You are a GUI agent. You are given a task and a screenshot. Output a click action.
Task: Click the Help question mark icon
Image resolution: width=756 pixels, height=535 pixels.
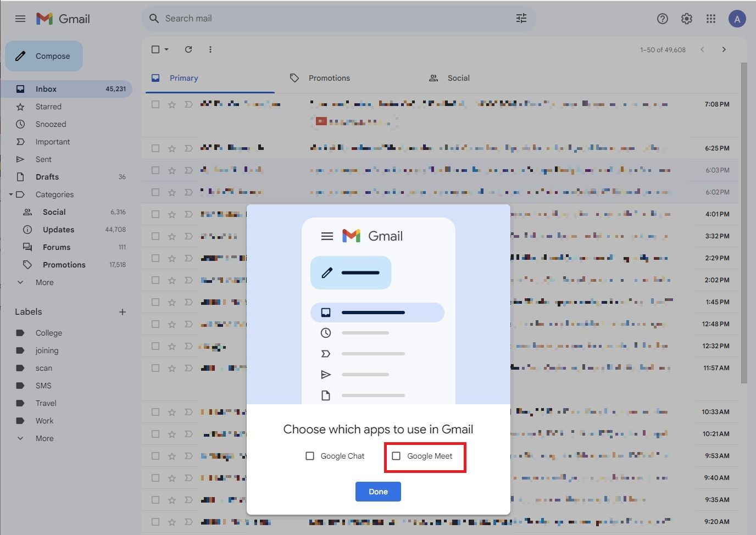coord(662,18)
